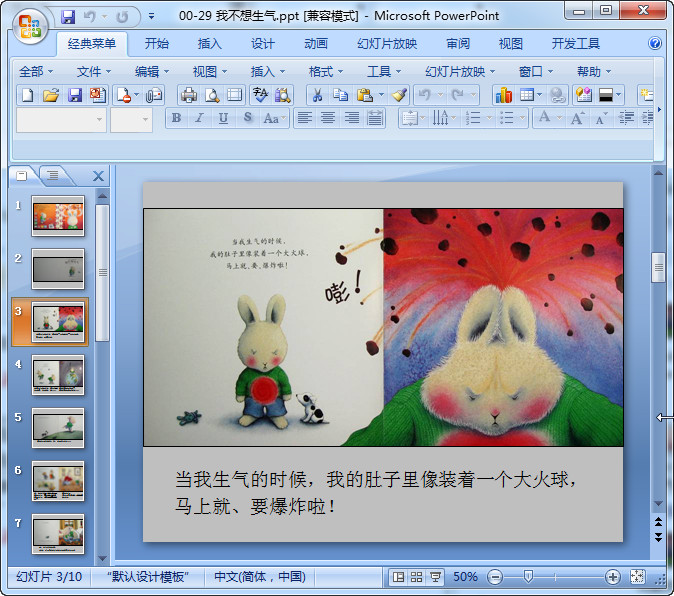Expand the table dropdown arrow
Image resolution: width=674 pixels, height=596 pixels.
tap(539, 95)
